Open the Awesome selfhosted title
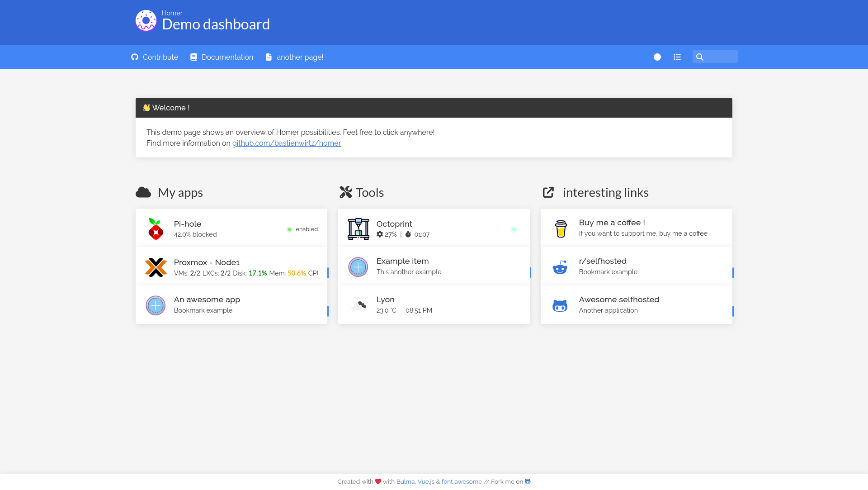This screenshot has width=868, height=490. tap(619, 300)
